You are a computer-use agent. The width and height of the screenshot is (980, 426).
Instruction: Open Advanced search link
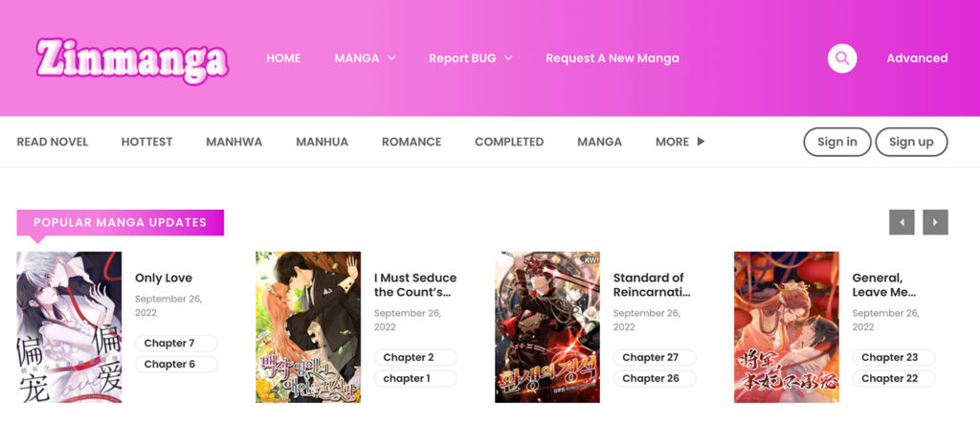[917, 58]
